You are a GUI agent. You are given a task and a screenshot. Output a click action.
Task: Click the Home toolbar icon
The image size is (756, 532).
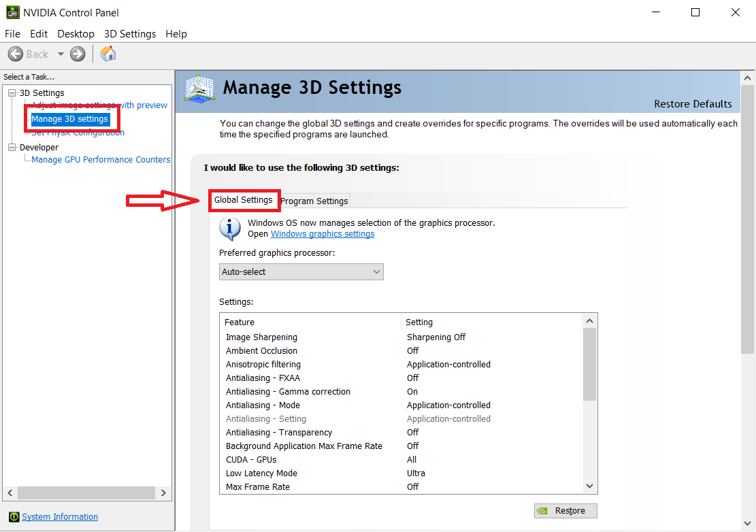click(108, 54)
